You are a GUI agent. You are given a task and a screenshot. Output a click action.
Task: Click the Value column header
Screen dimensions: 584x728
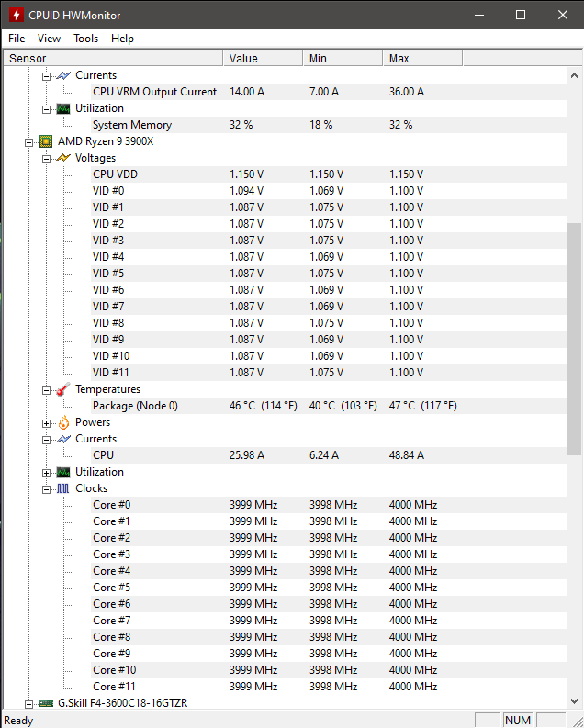(263, 58)
